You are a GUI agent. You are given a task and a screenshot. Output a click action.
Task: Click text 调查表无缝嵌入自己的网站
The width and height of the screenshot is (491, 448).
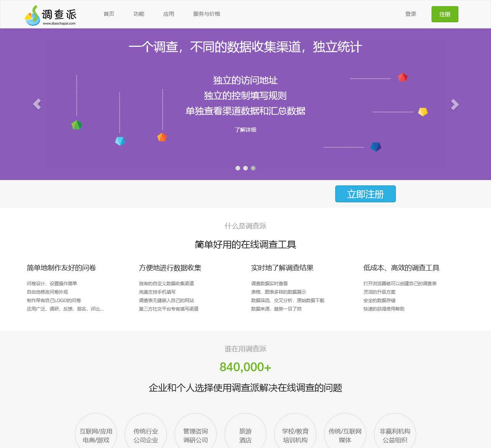point(166,301)
